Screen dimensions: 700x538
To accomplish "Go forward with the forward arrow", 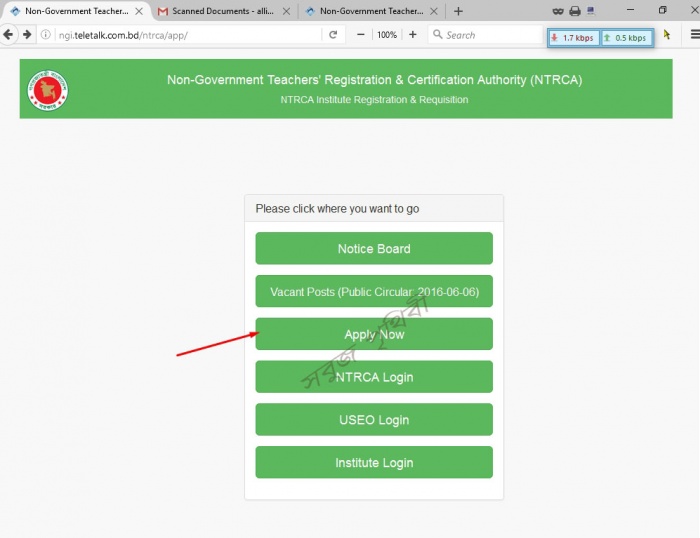I will (27, 34).
